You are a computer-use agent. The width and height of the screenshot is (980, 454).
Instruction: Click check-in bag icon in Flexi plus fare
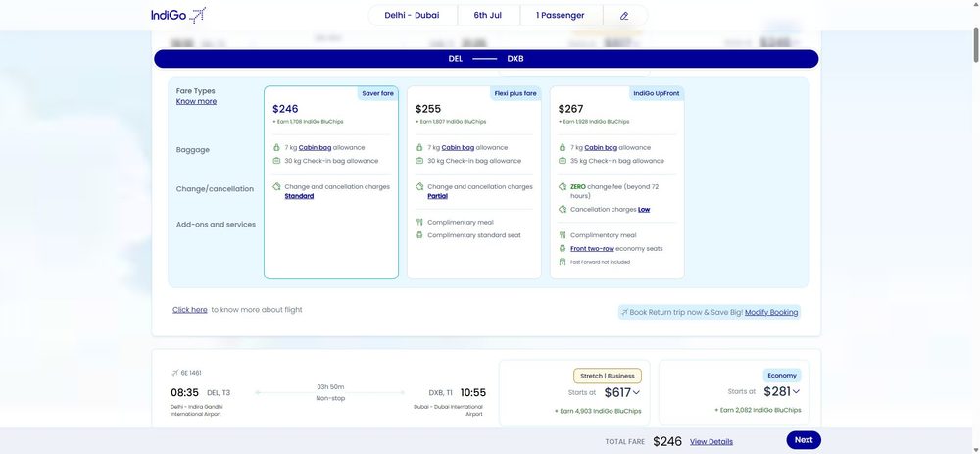pyautogui.click(x=420, y=161)
